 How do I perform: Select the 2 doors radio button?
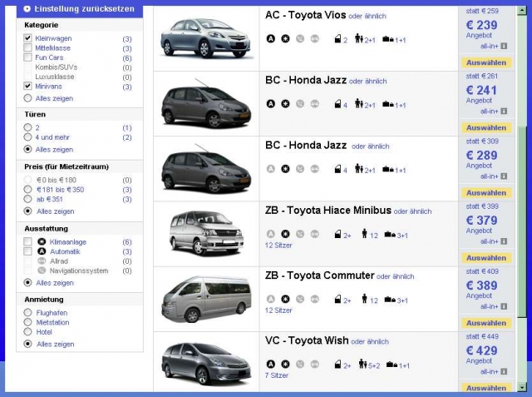click(27, 127)
